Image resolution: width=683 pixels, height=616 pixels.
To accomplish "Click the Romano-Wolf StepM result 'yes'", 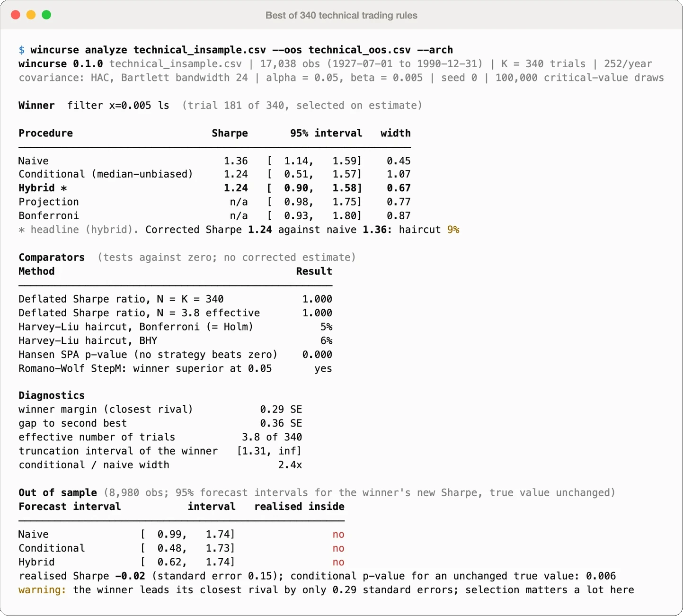I will [323, 368].
